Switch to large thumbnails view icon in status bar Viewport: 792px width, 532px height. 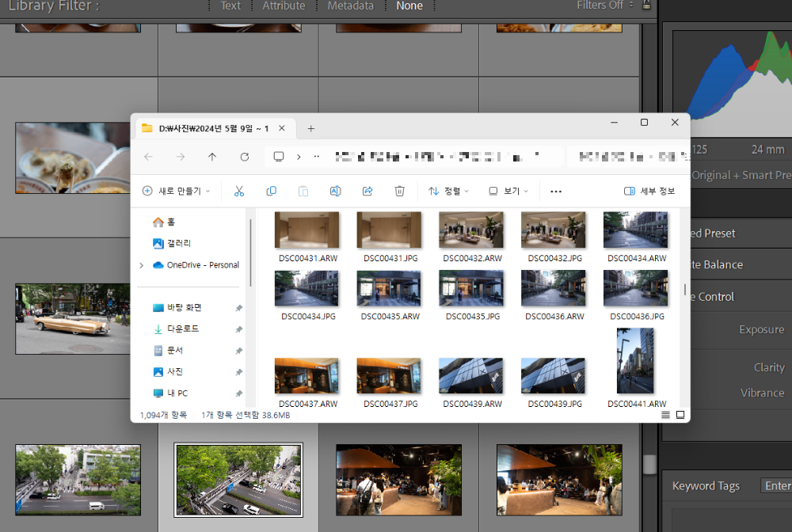(x=680, y=415)
